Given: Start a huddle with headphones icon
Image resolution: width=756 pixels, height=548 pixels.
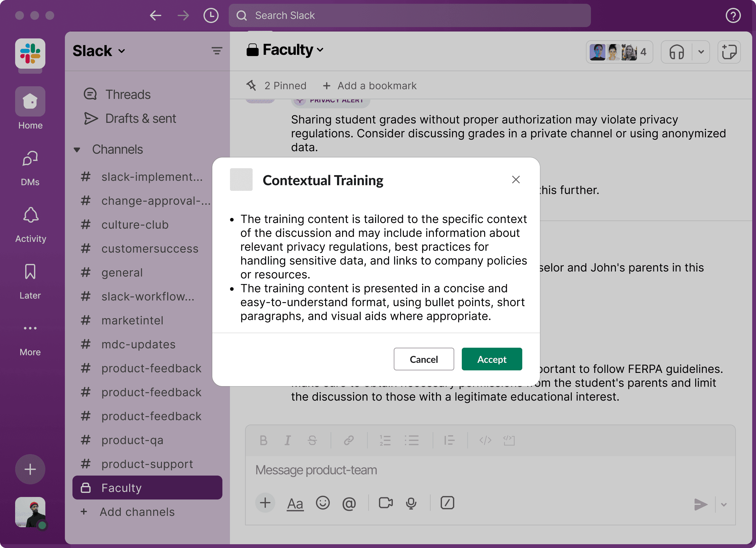Looking at the screenshot, I should coord(676,52).
